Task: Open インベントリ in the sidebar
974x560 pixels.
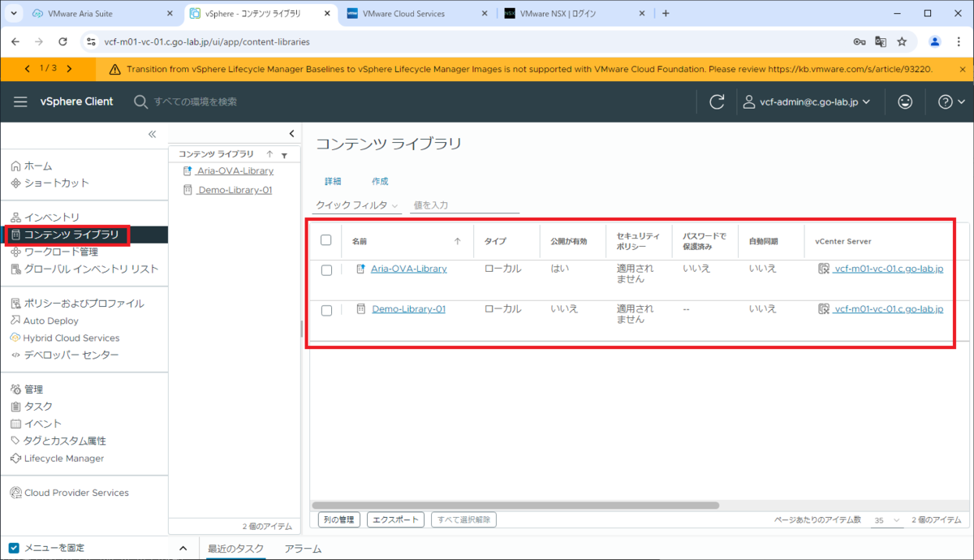Action: point(45,218)
